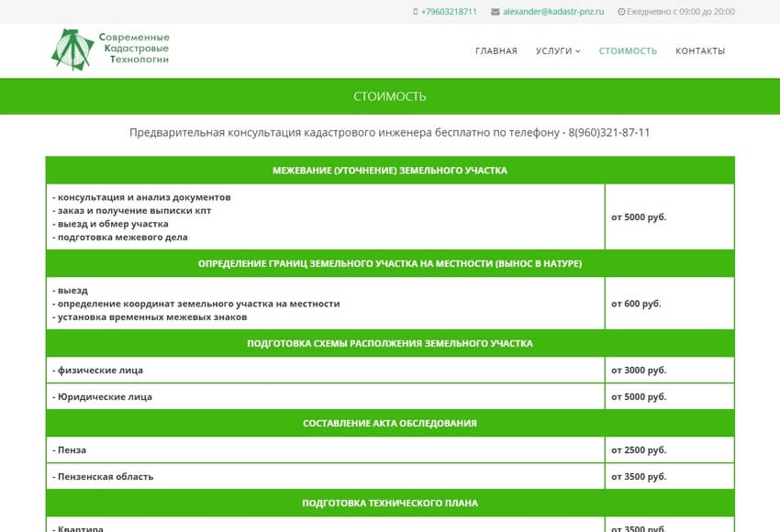Click the free consultation phone number text
The image size is (780, 532).
click(609, 132)
